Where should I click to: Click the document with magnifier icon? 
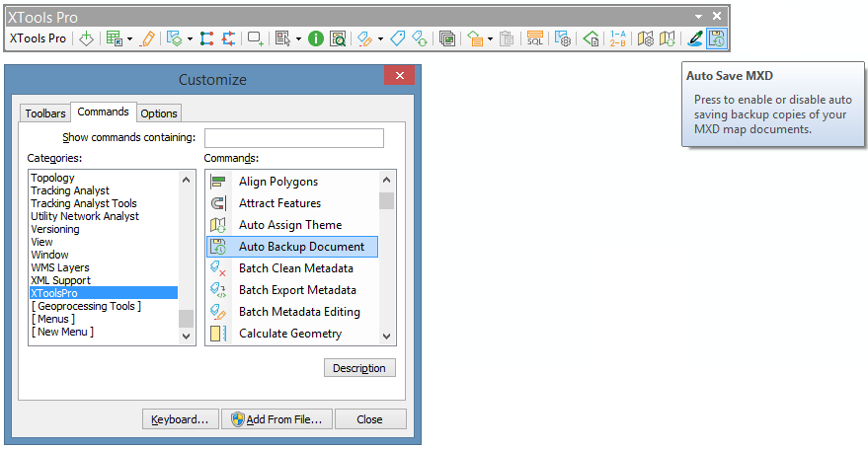pyautogui.click(x=338, y=38)
